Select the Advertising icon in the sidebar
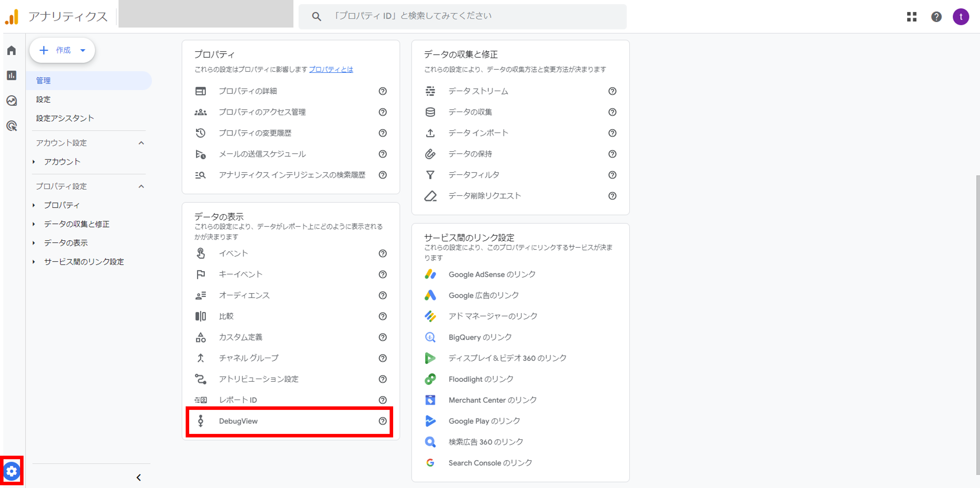Screen dimensions: 980x488 (x=12, y=126)
